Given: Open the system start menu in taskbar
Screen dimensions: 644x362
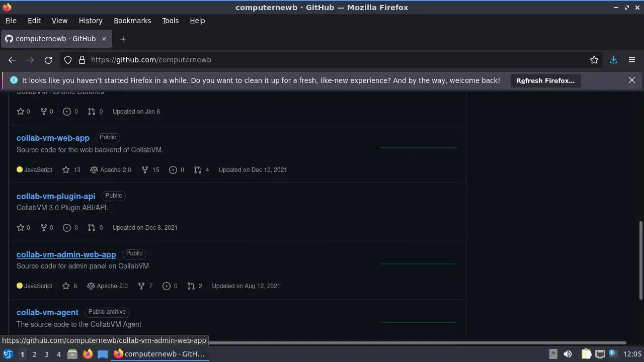Looking at the screenshot, I should pyautogui.click(x=8, y=354).
